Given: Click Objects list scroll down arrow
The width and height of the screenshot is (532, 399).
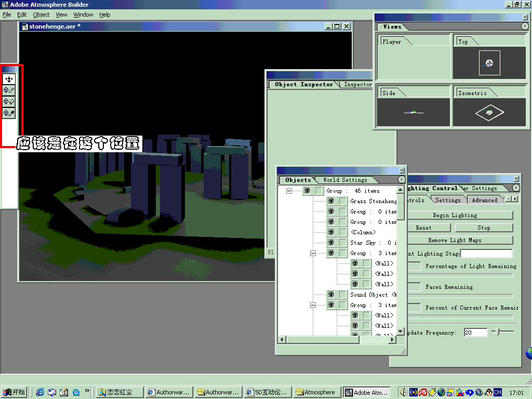Looking at the screenshot, I should pos(401,331).
